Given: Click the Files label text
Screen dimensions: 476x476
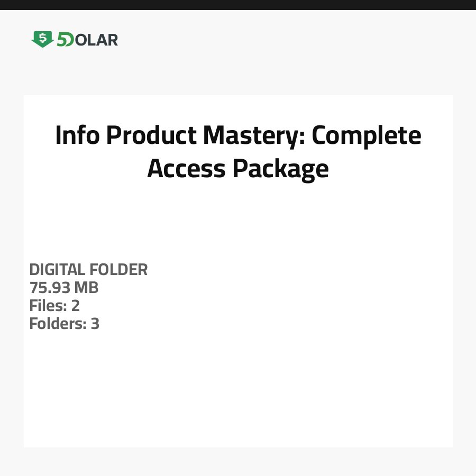Looking at the screenshot, I should (47, 306).
